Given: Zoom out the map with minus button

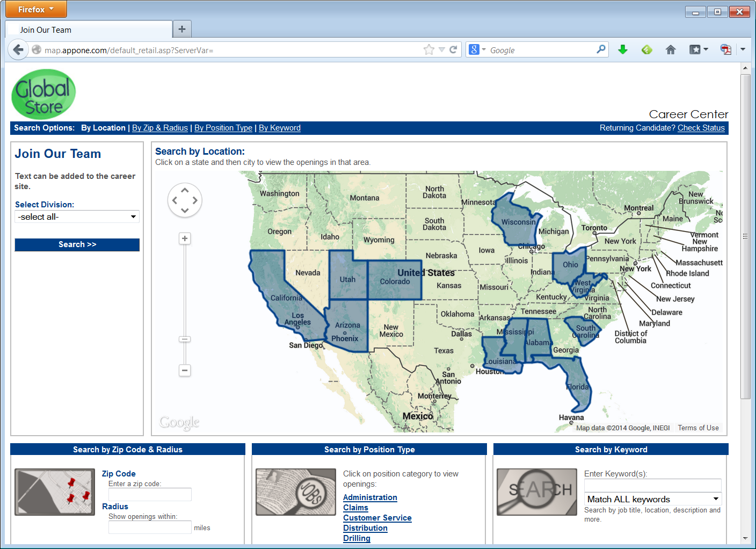Looking at the screenshot, I should 185,370.
